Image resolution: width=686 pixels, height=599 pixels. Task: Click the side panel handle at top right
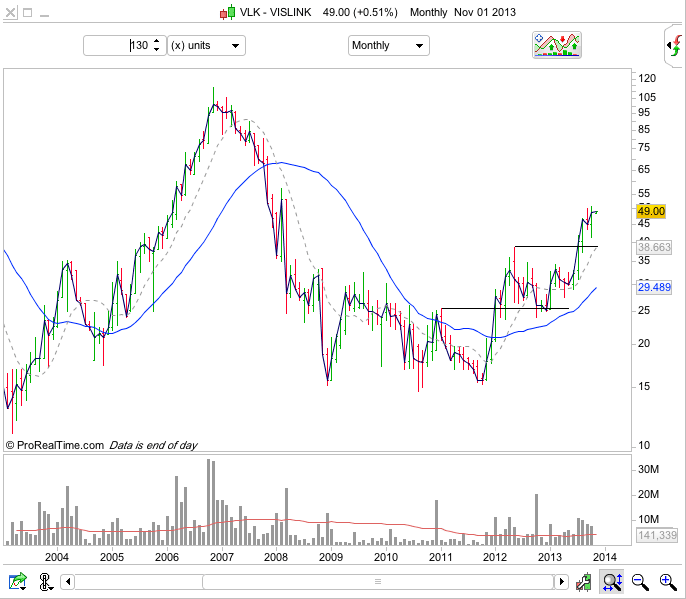click(675, 45)
